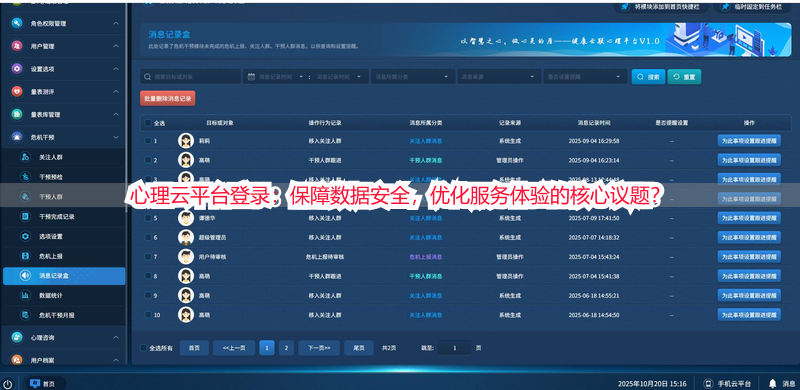Open the end 消息记录时间 date picker
This screenshot has height=390, width=800.
pos(338,77)
